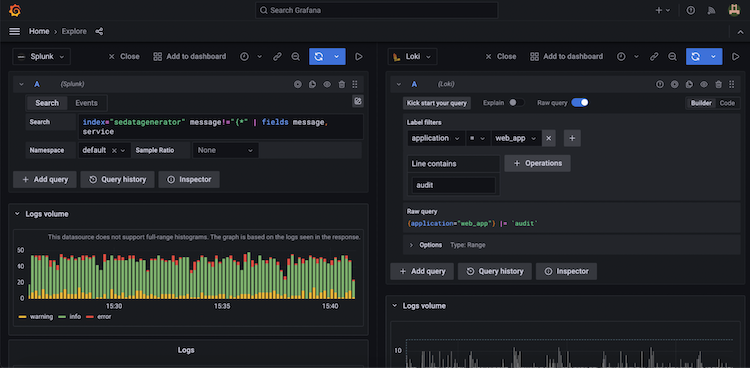The image size is (750, 368).
Task: Toggle the Explain switch
Action: (516, 103)
